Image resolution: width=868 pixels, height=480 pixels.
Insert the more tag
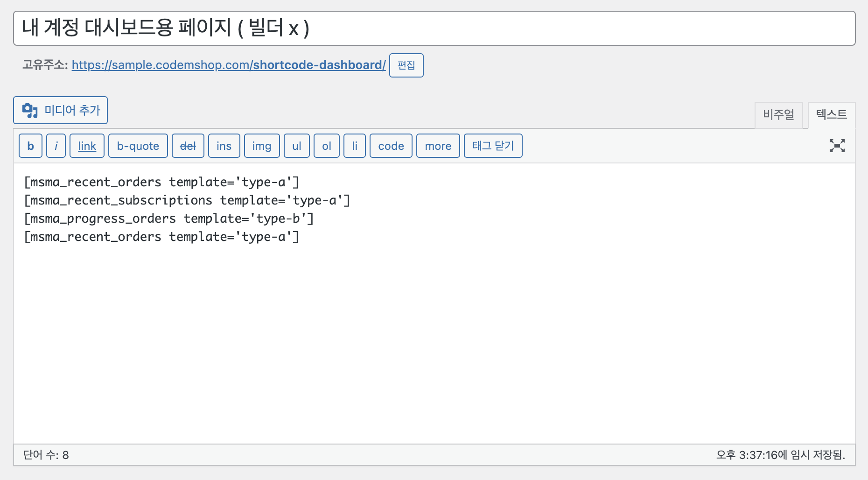point(438,146)
